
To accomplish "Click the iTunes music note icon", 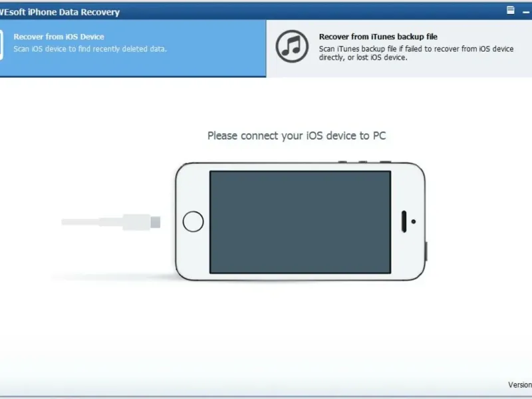I will tap(292, 46).
